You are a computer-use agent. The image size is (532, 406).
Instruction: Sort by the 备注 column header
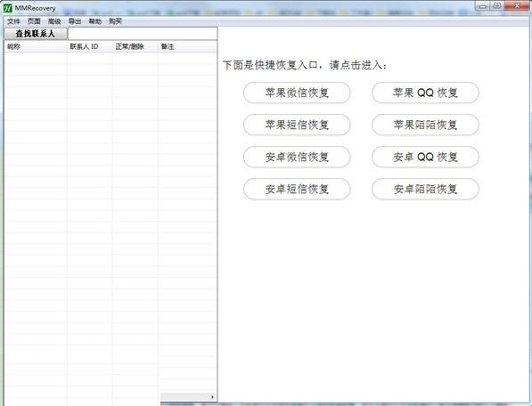pos(187,46)
